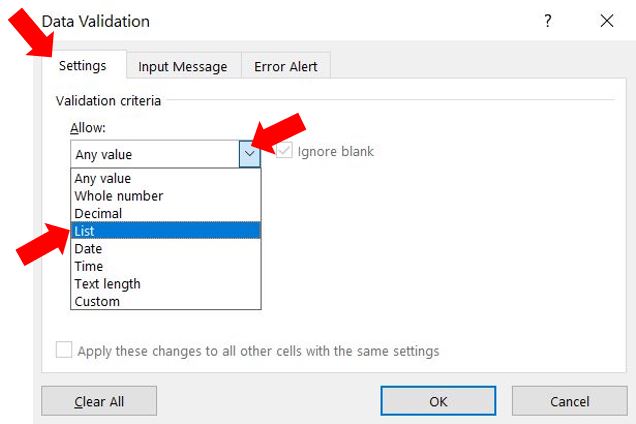Choose Whole number option
Image resolution: width=636 pixels, height=424 pixels.
pyautogui.click(x=119, y=196)
